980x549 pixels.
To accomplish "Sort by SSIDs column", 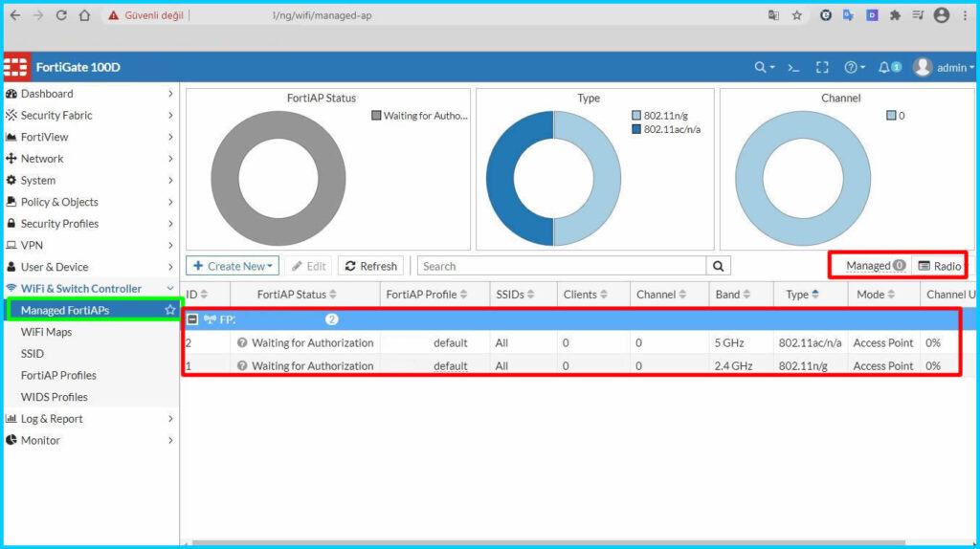I will pyautogui.click(x=516, y=295).
